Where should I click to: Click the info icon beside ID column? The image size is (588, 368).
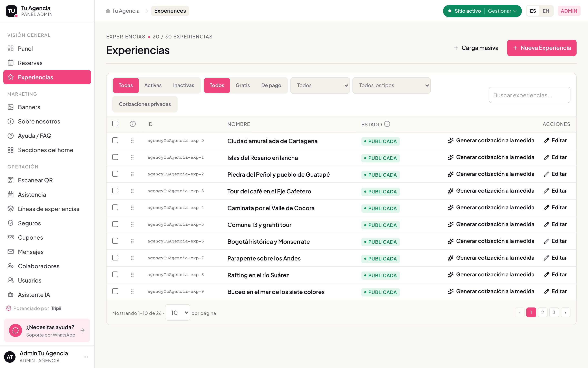(x=133, y=124)
